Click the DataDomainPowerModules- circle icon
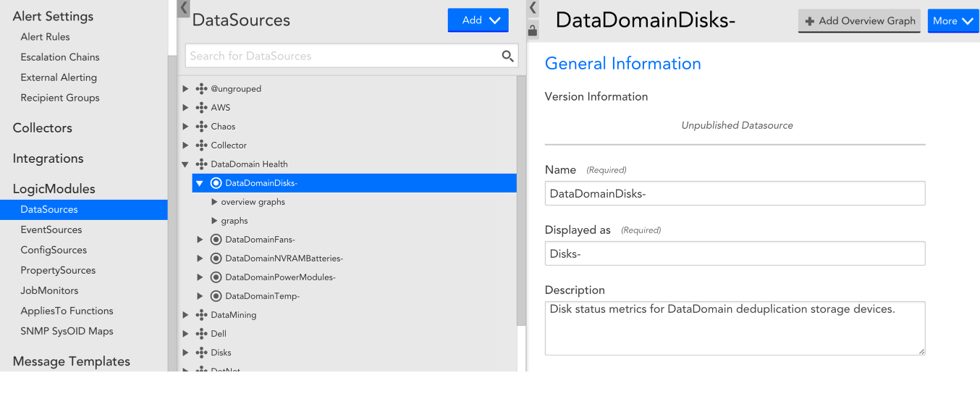Screen dimensions: 980x399 [x=216, y=277]
